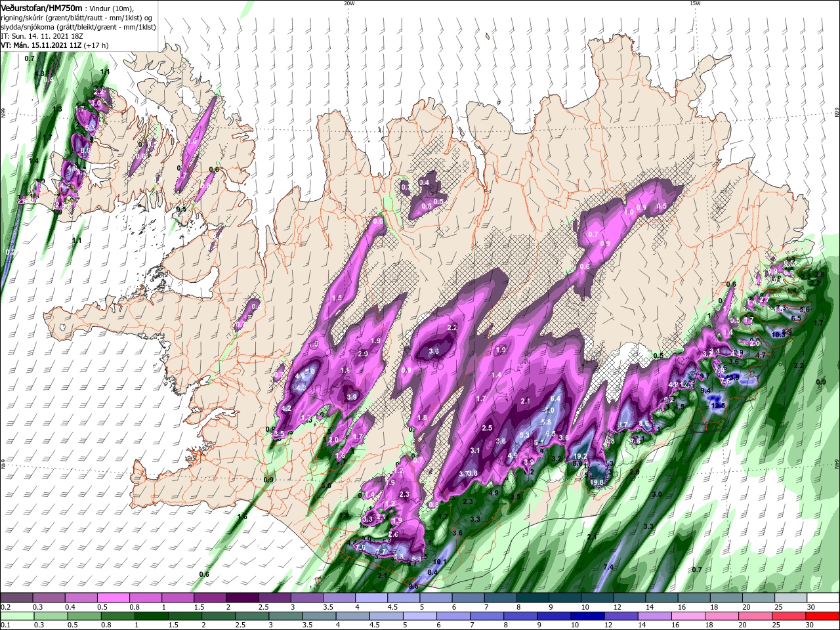The height and width of the screenshot is (630, 840).
Task: Select the pale green 0.1–0.3 rain legend swatch
Action: pos(18,617)
